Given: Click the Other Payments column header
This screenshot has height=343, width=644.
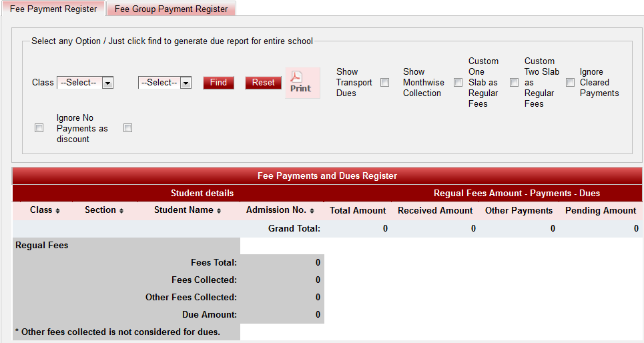Looking at the screenshot, I should point(519,211).
